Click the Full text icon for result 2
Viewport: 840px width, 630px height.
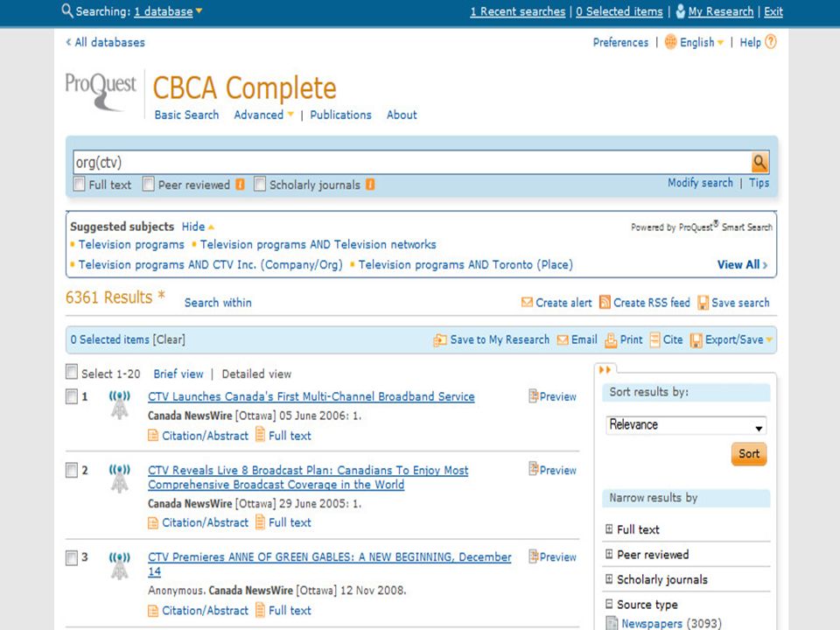pos(261,521)
